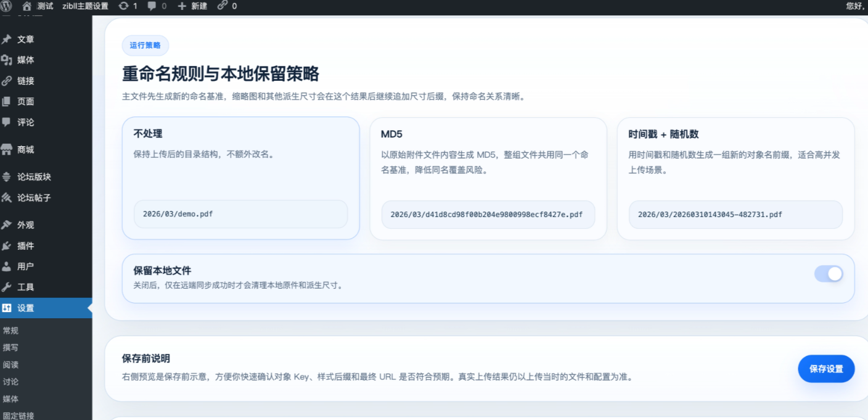Click the MD5 example filename path
868x420 pixels.
click(x=486, y=215)
